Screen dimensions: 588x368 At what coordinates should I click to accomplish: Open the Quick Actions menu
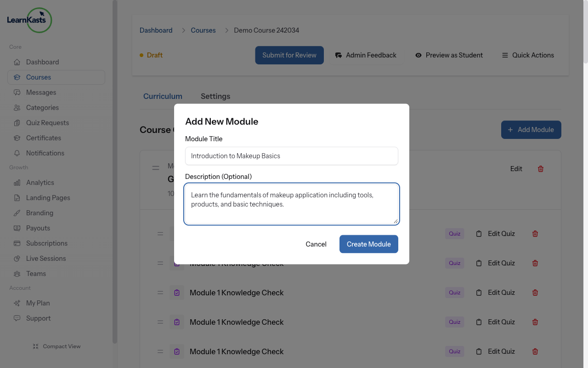(x=527, y=55)
